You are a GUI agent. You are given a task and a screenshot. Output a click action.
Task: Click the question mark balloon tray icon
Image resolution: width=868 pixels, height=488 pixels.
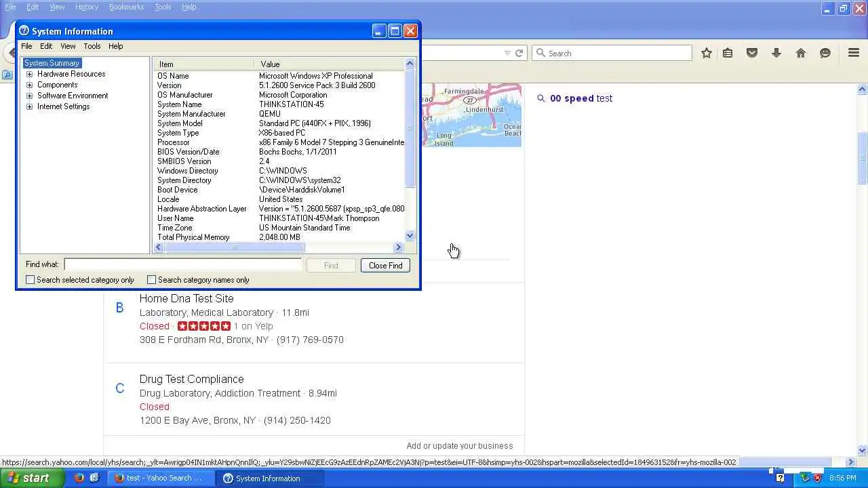click(x=781, y=478)
